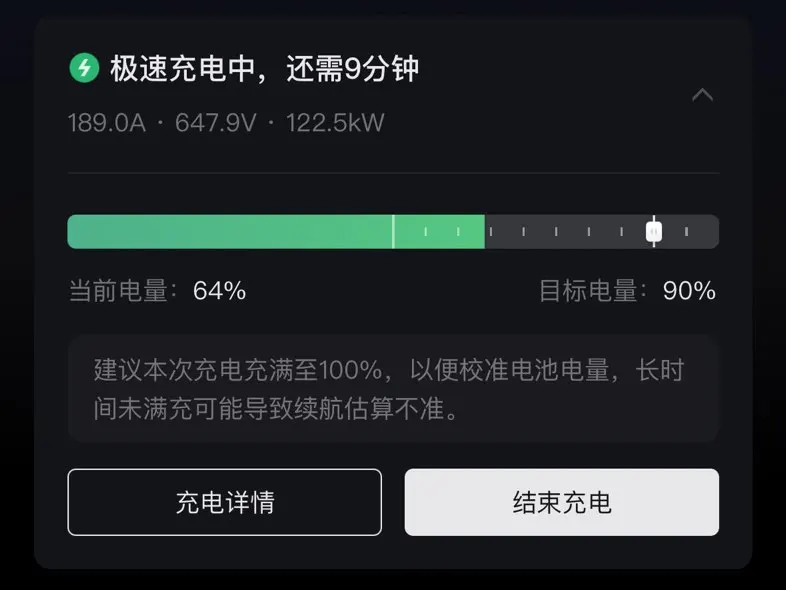786x590 pixels.
Task: Click the 当前电量 64% label
Action: (x=157, y=291)
